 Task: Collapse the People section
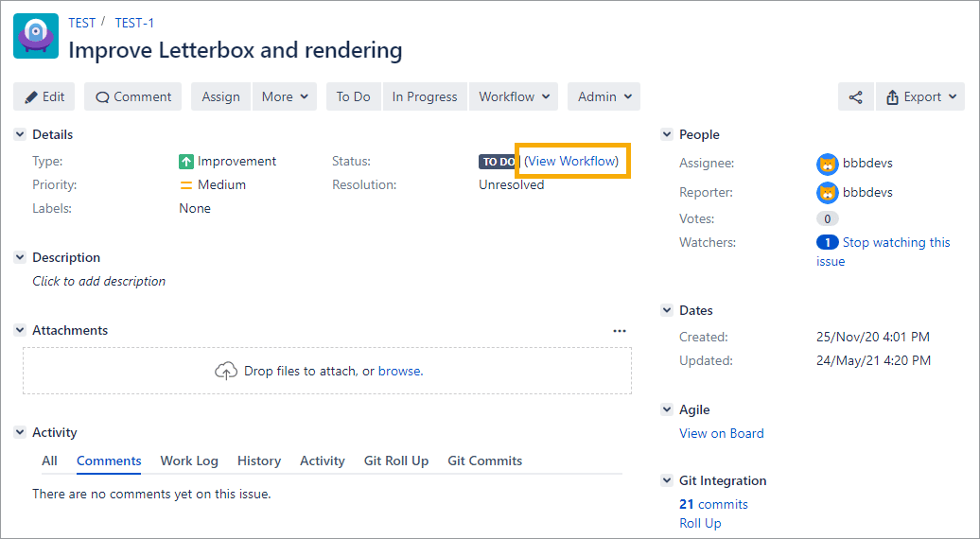[667, 135]
